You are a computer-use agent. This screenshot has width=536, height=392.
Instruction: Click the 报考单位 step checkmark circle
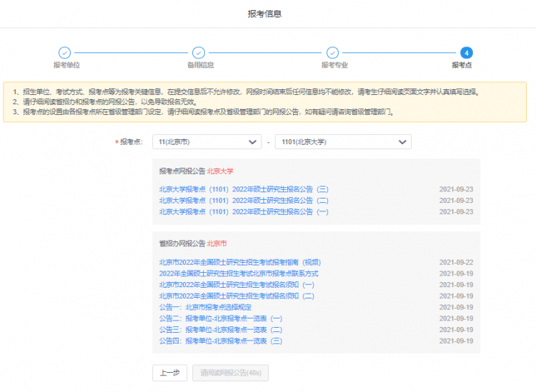64,53
